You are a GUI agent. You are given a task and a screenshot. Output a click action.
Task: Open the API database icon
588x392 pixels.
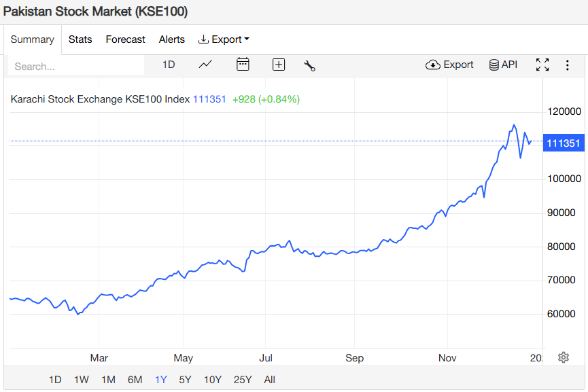503,65
